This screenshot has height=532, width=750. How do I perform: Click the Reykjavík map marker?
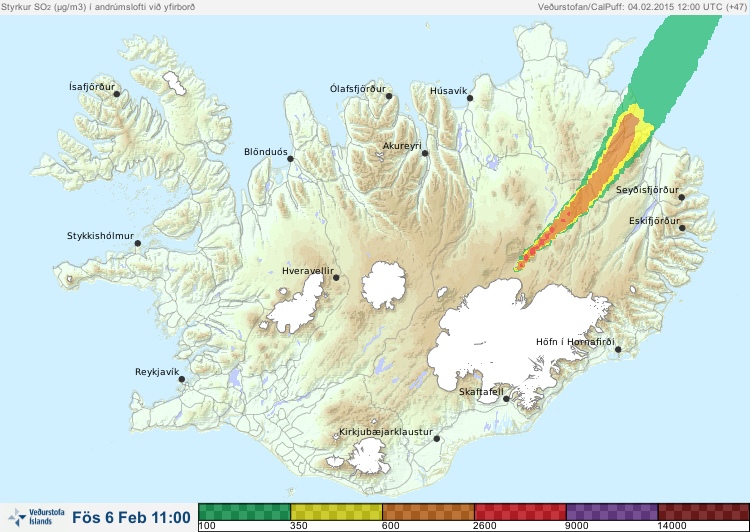pyautogui.click(x=182, y=379)
